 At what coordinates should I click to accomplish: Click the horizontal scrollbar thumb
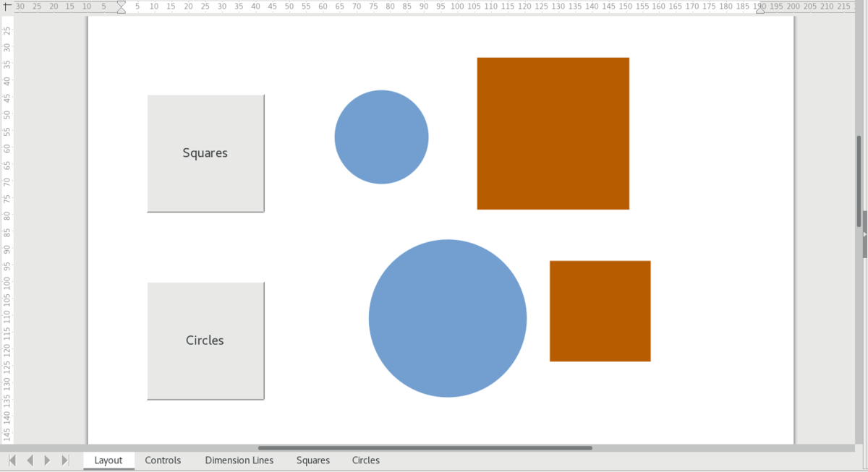pyautogui.click(x=427, y=447)
